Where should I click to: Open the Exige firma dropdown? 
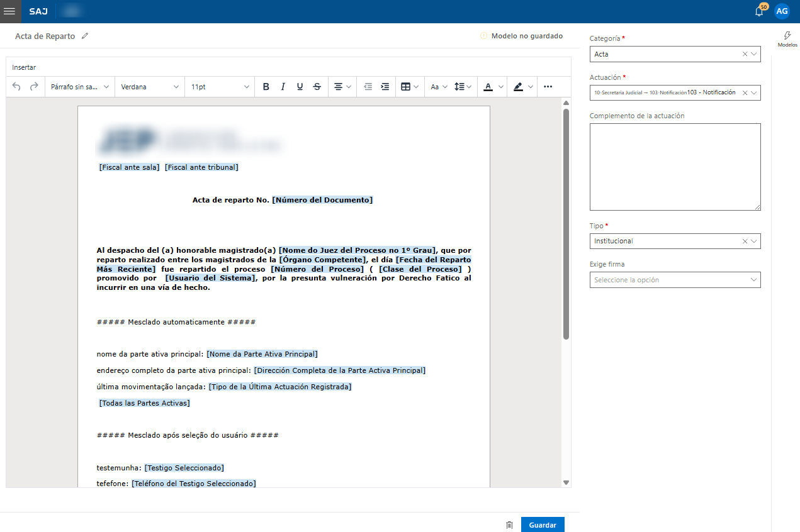coord(675,280)
